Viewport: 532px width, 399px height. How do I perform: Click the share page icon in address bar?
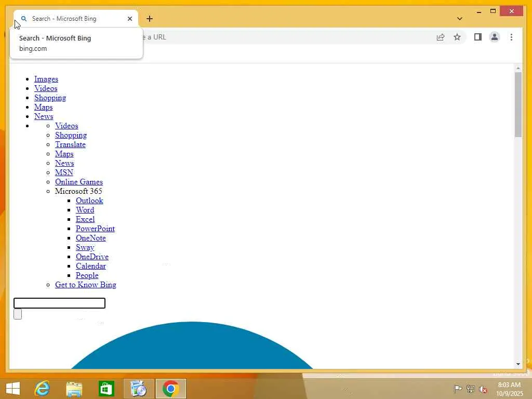(441, 37)
